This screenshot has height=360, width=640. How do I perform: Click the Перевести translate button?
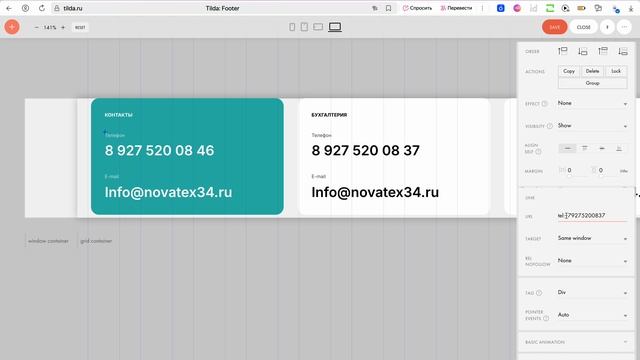[456, 8]
